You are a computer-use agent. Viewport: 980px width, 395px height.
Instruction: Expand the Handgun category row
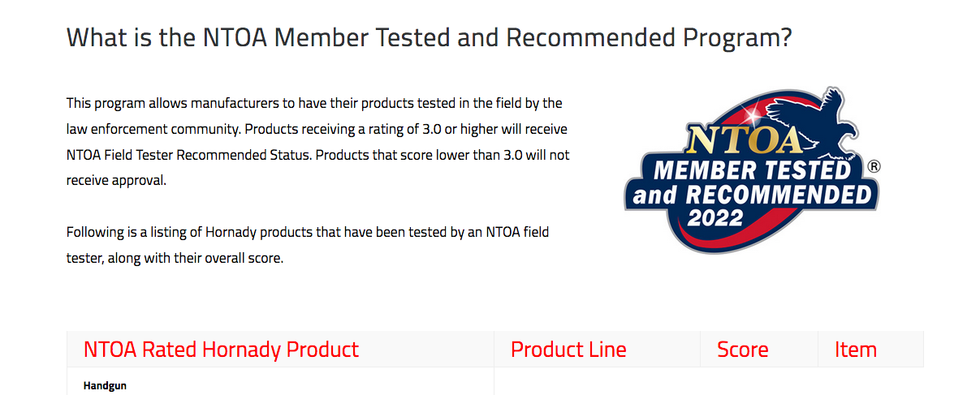click(x=105, y=386)
